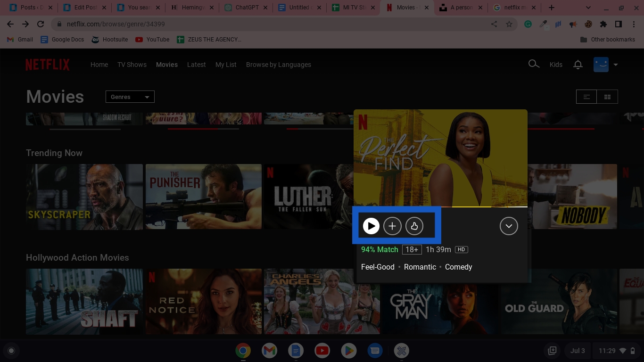Click the Netflix logo
The height and width of the screenshot is (362, 644).
pyautogui.click(x=48, y=65)
